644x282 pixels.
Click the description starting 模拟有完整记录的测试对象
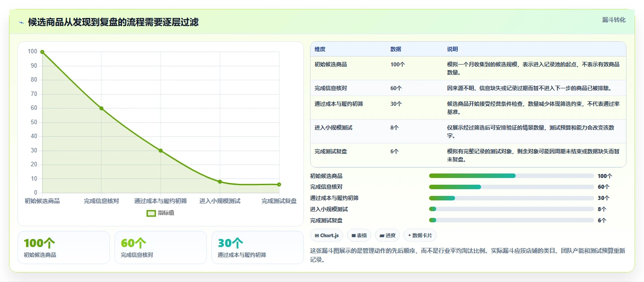(x=533, y=155)
